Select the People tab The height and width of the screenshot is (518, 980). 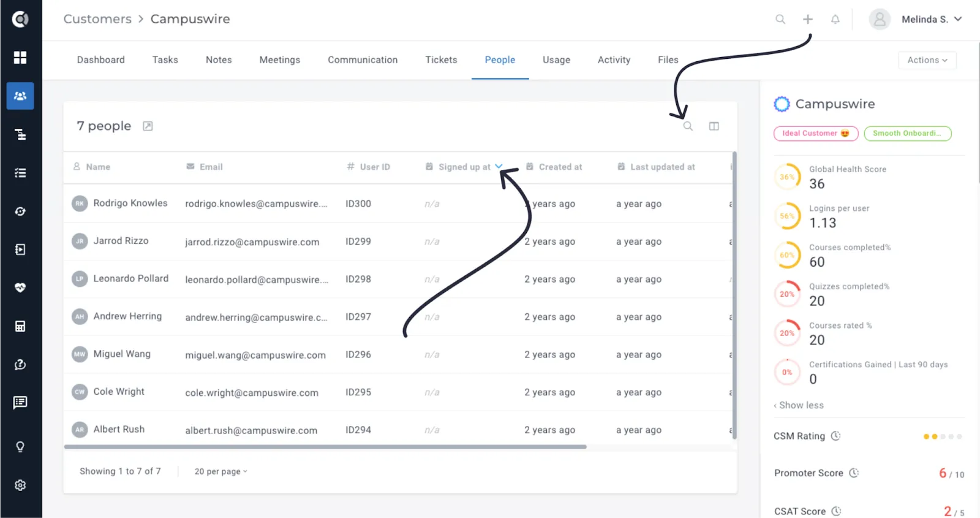click(x=500, y=60)
